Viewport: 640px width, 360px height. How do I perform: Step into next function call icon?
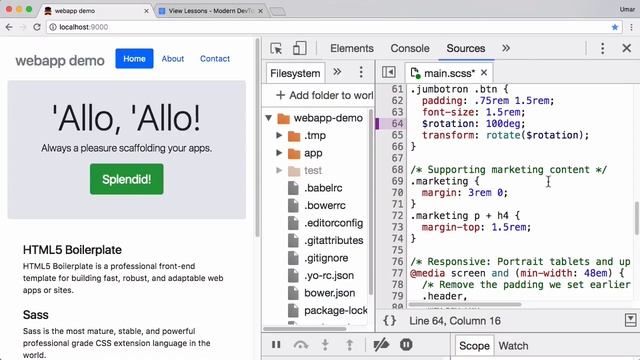click(x=325, y=345)
